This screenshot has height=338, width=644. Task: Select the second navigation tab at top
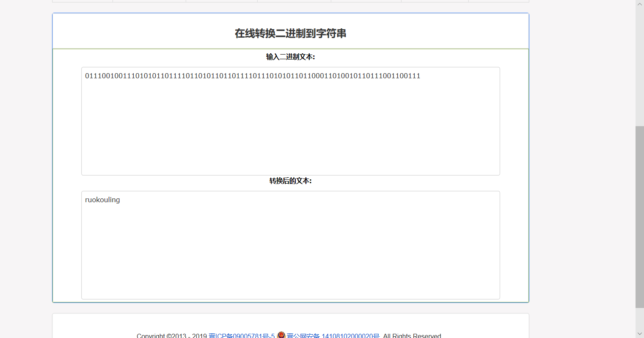coord(149,1)
